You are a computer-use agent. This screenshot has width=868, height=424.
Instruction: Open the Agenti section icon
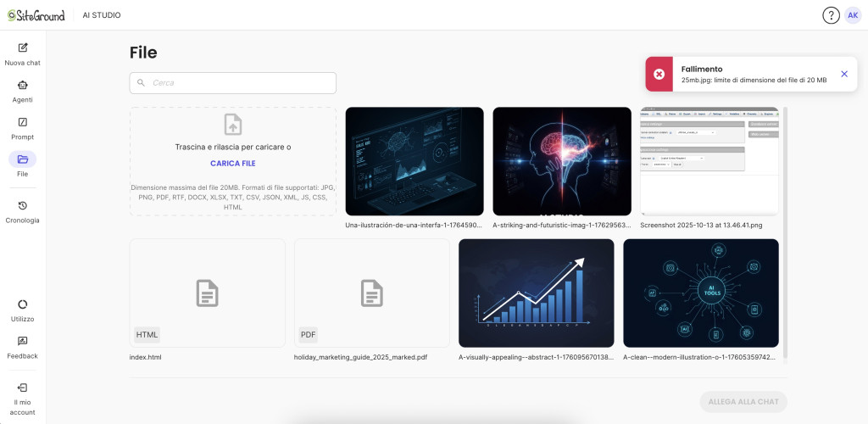(23, 86)
